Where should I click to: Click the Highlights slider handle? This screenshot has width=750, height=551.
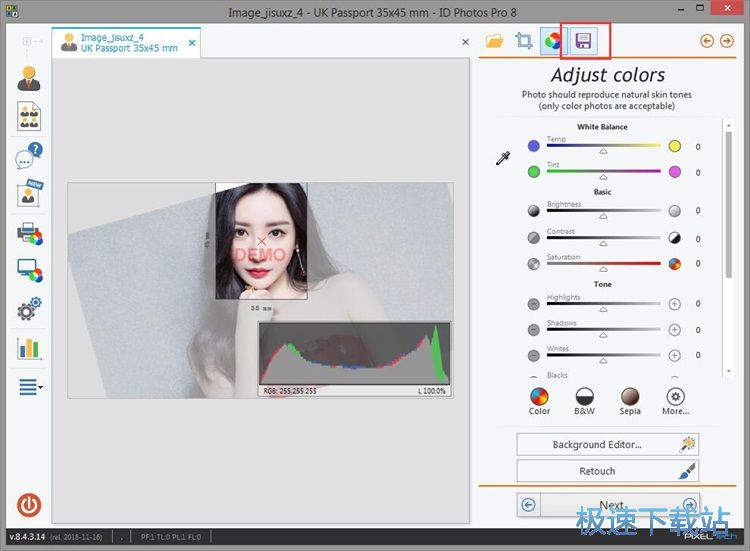click(604, 309)
